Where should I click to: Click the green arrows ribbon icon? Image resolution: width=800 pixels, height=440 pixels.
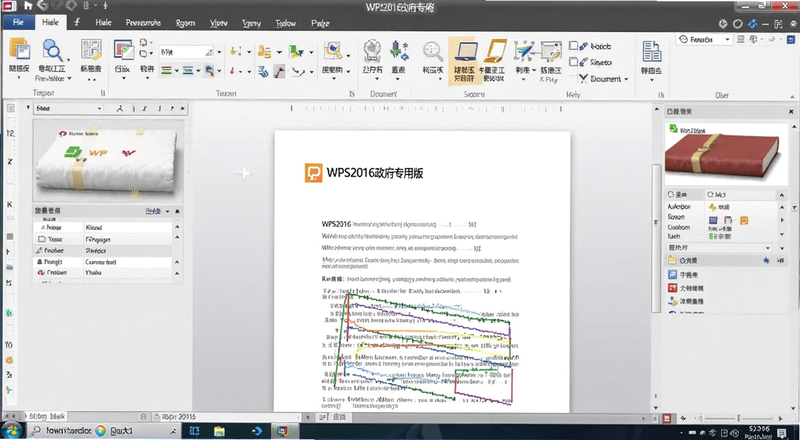(x=399, y=51)
